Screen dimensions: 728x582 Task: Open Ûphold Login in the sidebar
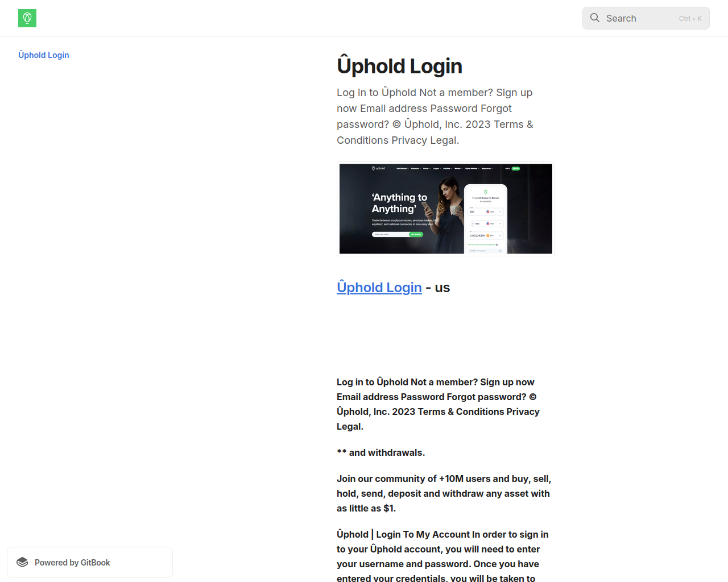(44, 55)
